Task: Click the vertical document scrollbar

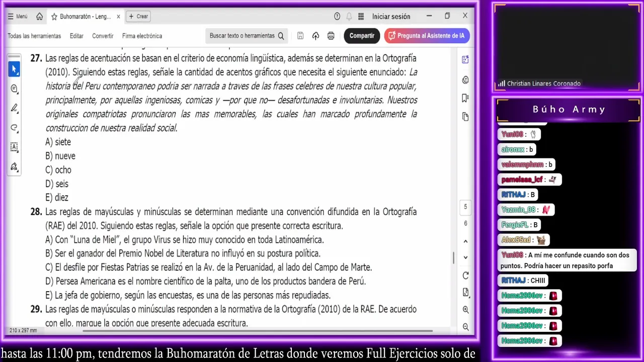Action: pos(453,257)
